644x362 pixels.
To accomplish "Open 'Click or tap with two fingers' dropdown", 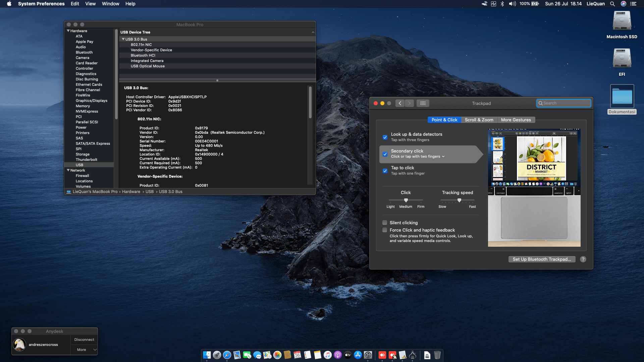I will click(418, 157).
